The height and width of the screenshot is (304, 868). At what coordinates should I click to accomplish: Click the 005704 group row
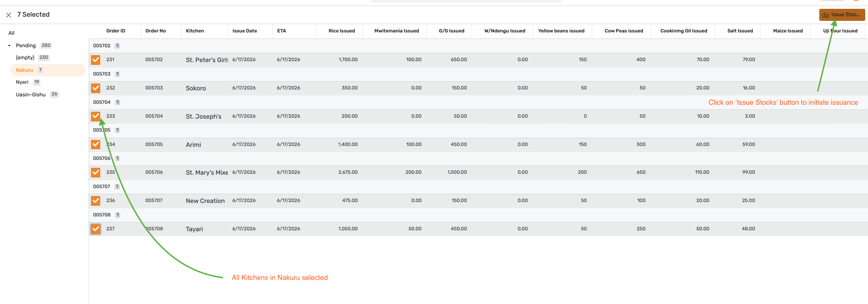click(x=478, y=102)
